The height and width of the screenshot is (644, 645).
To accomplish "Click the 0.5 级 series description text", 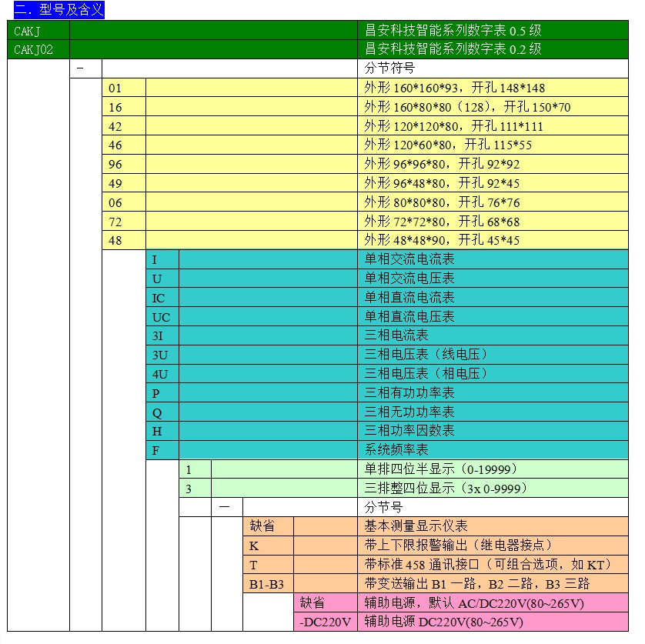I will [453, 31].
